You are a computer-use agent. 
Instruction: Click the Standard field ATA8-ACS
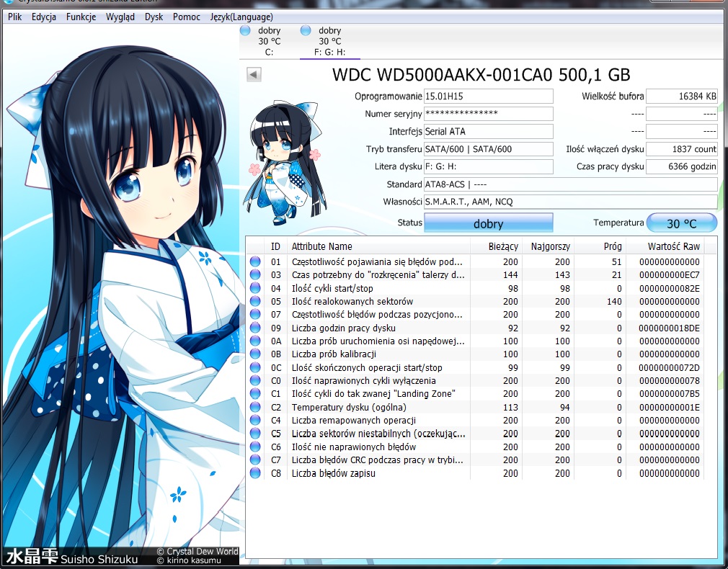click(x=571, y=184)
